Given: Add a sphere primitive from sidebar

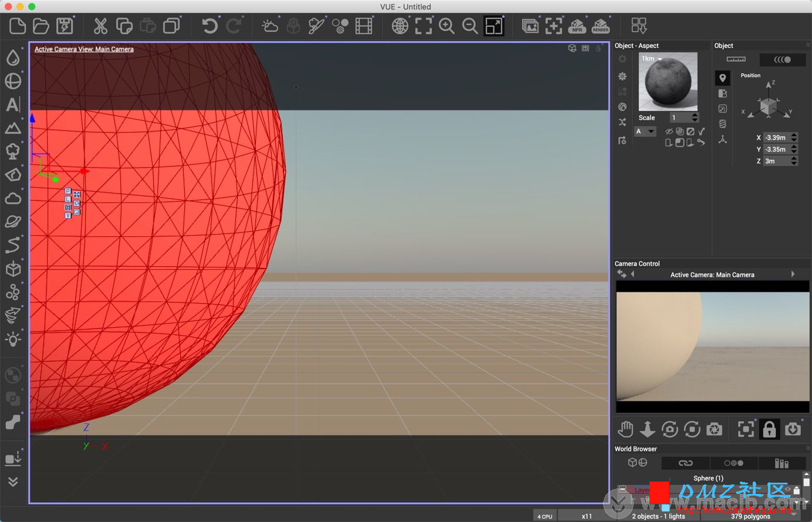Looking at the screenshot, I should (x=13, y=81).
